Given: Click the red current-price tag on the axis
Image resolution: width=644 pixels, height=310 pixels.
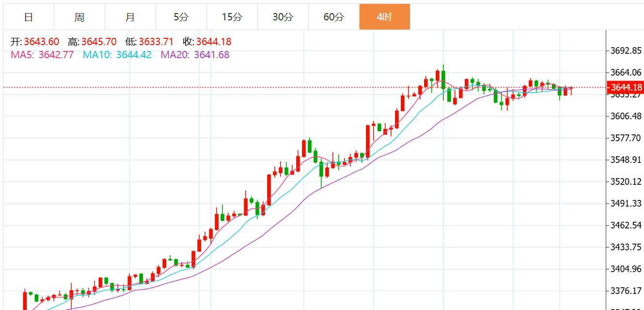Looking at the screenshot, I should coord(626,88).
